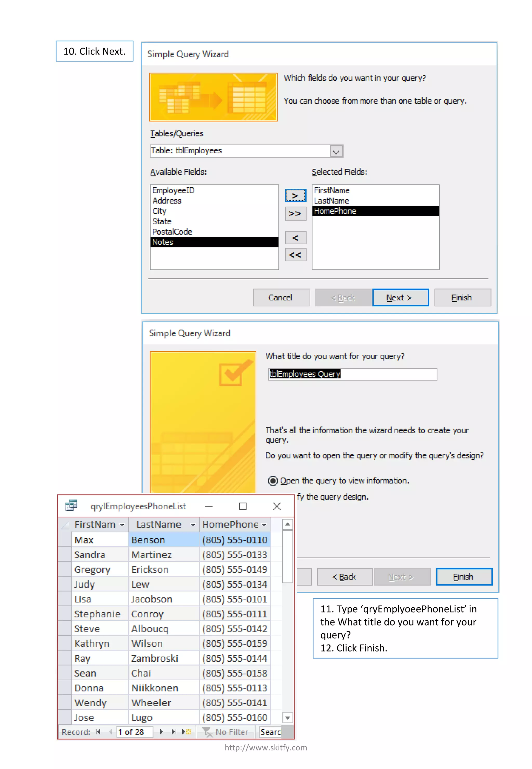Viewport: 532px width, 769px height.
Task: Select Open the query to view information
Action: (x=273, y=481)
